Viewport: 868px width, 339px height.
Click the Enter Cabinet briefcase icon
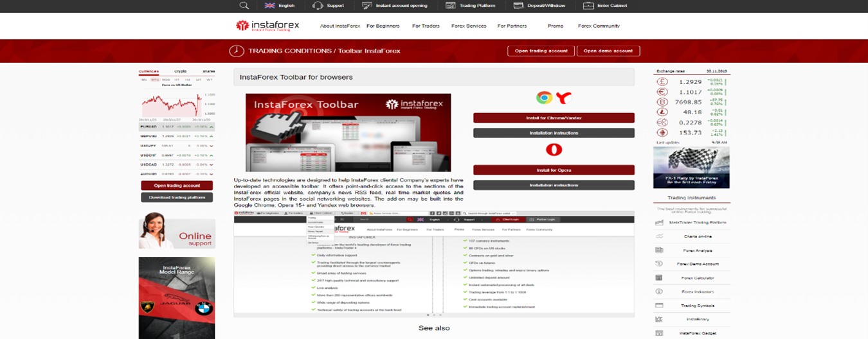tap(588, 5)
